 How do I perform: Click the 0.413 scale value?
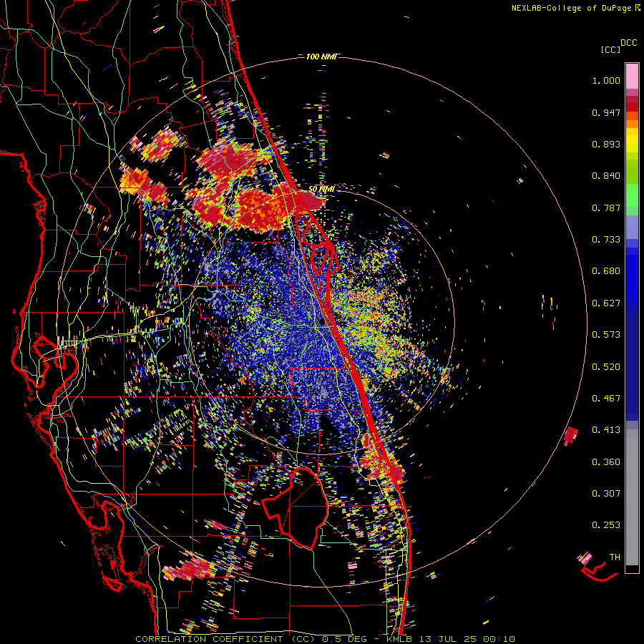click(x=606, y=430)
